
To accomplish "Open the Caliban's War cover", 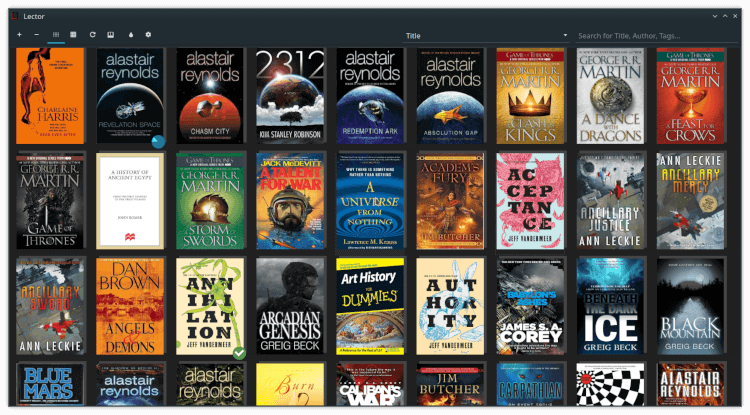I will 370,384.
